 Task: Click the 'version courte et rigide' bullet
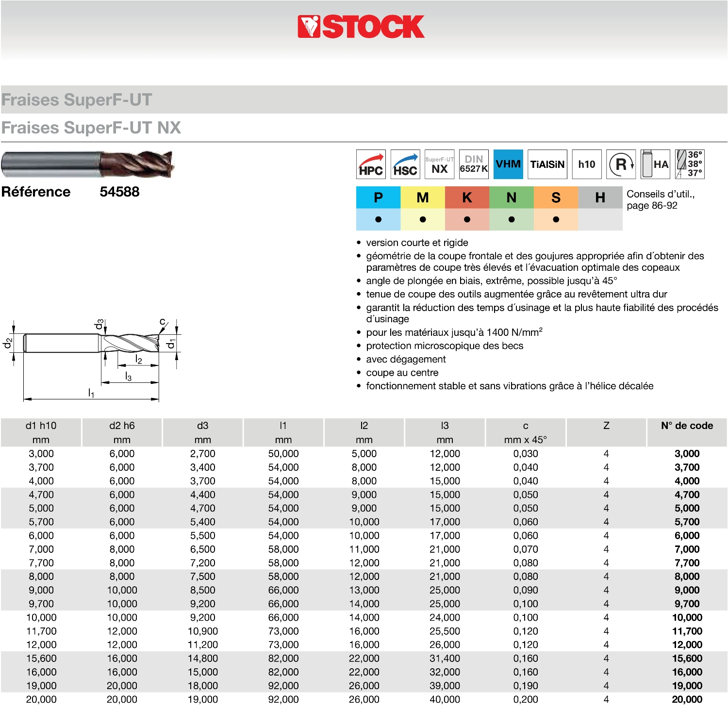pos(417,243)
